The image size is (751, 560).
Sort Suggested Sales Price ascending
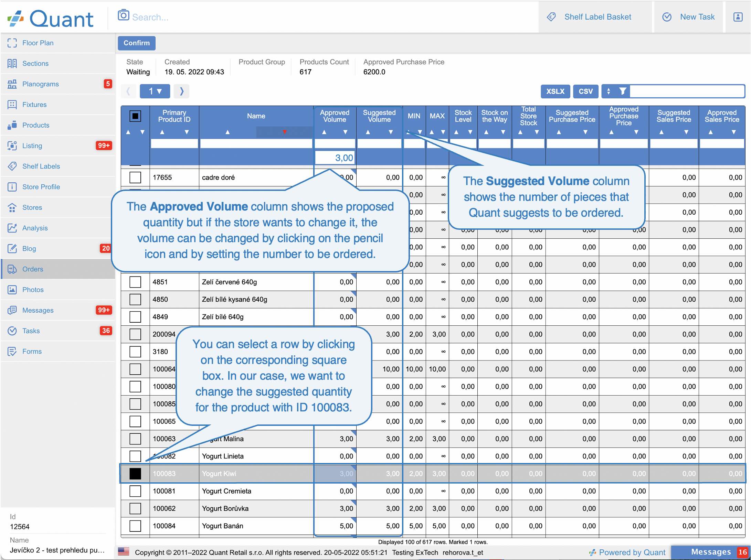(661, 132)
